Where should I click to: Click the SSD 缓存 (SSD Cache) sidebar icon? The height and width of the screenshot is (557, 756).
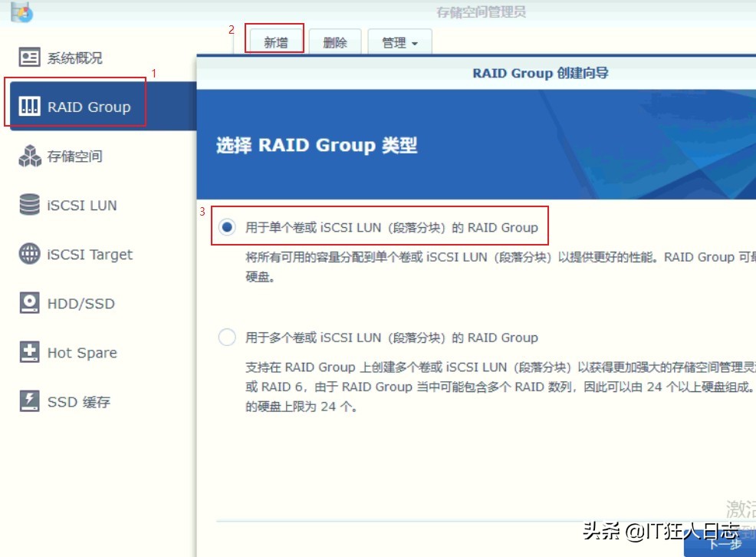tap(30, 401)
